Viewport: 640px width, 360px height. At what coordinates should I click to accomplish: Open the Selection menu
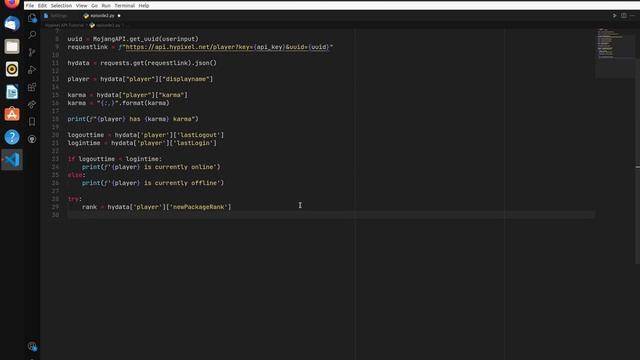click(x=61, y=6)
